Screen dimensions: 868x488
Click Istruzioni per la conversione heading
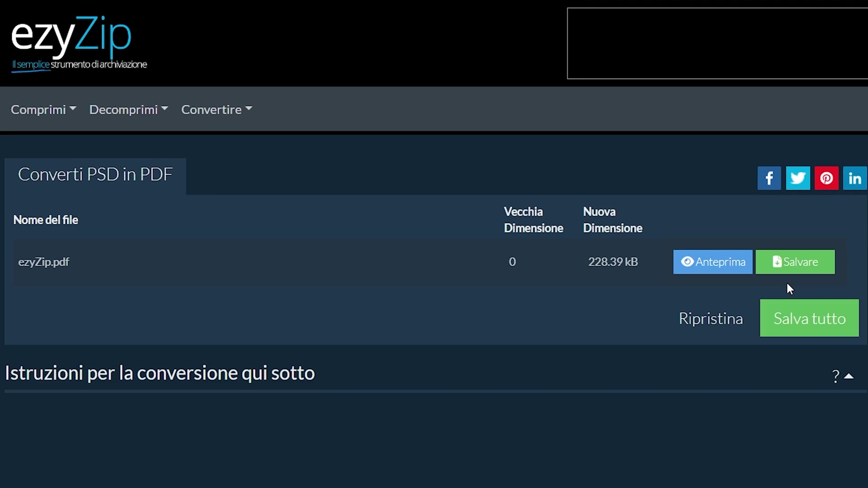pos(160,373)
